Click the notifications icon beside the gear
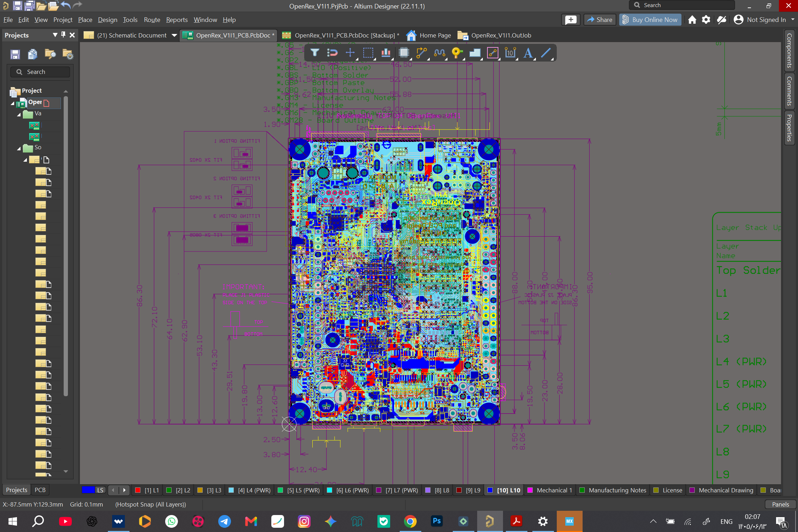Image resolution: width=798 pixels, height=532 pixels. (x=722, y=20)
